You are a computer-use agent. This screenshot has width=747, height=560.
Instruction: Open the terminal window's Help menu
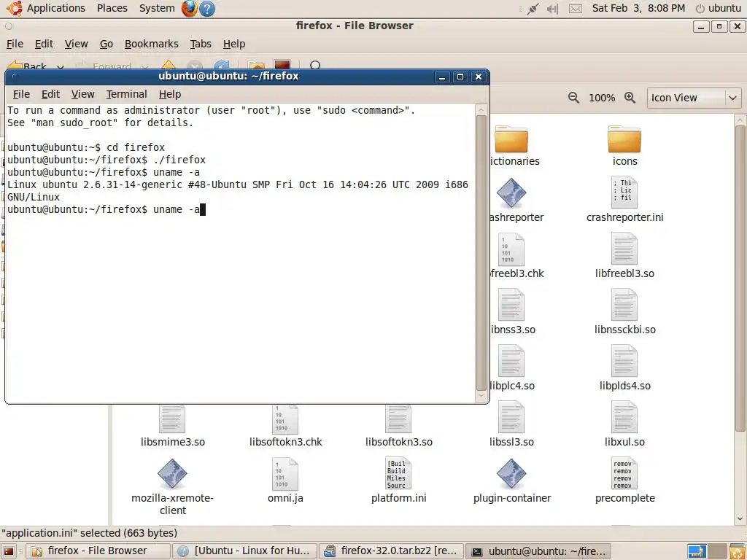tap(169, 94)
